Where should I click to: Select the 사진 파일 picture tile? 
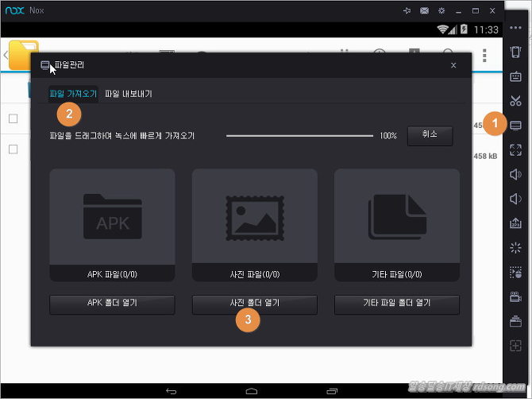point(254,225)
